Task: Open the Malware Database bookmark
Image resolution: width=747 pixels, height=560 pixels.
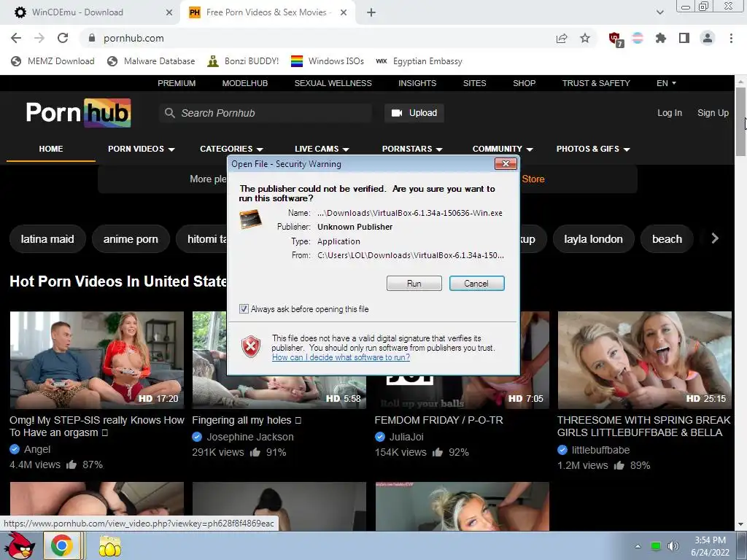Action: tap(151, 61)
